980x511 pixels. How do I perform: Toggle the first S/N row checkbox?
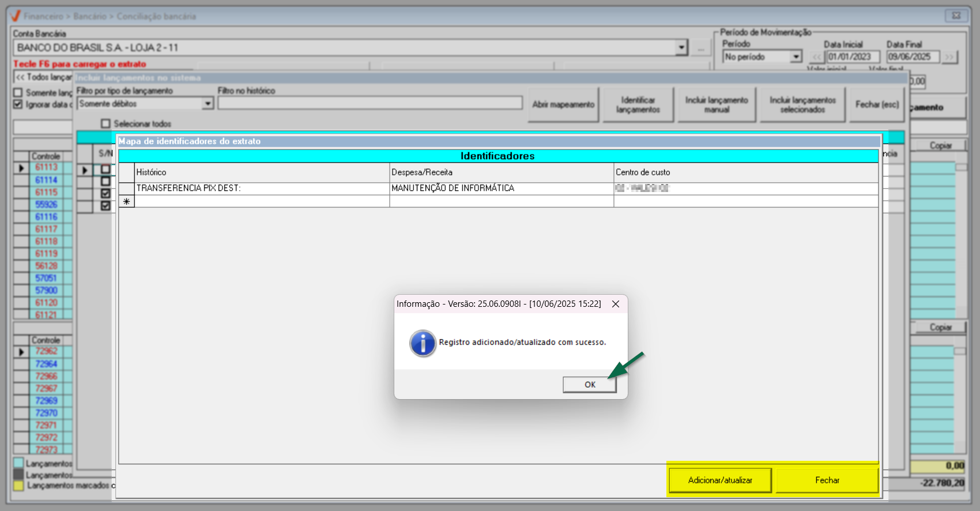click(x=105, y=170)
